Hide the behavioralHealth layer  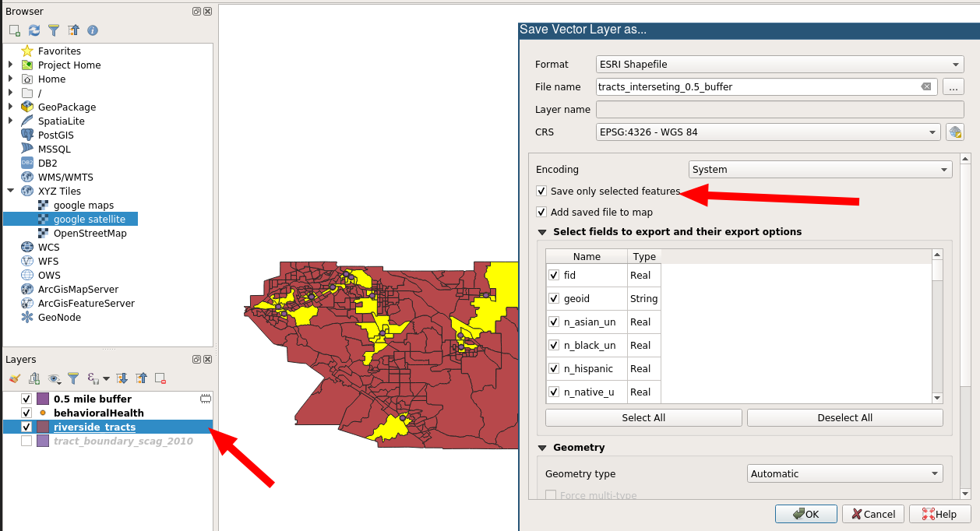point(26,413)
